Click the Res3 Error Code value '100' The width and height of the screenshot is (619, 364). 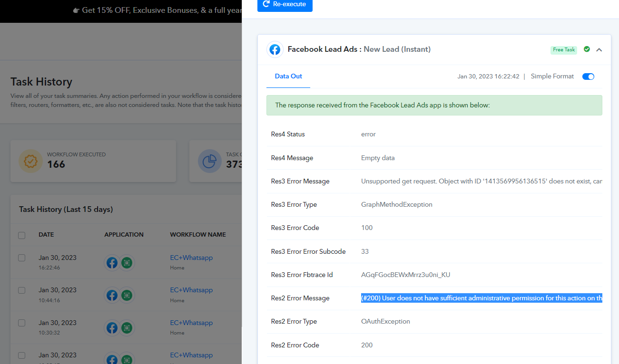[367, 228]
